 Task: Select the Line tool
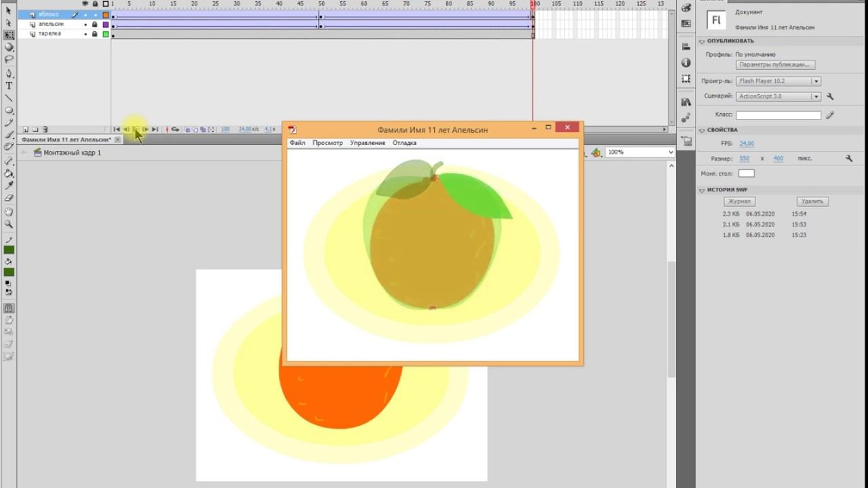(9, 98)
